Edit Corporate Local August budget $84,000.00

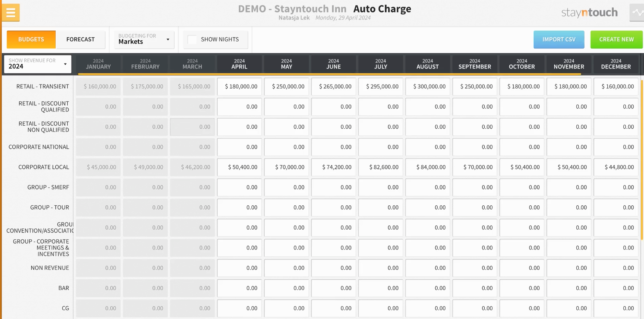point(428,167)
